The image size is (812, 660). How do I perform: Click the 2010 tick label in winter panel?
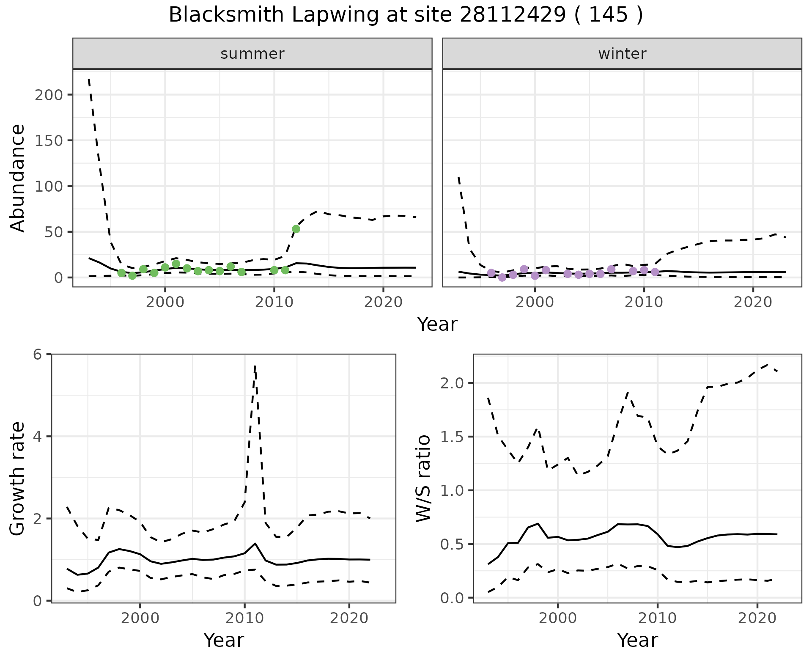point(644,302)
